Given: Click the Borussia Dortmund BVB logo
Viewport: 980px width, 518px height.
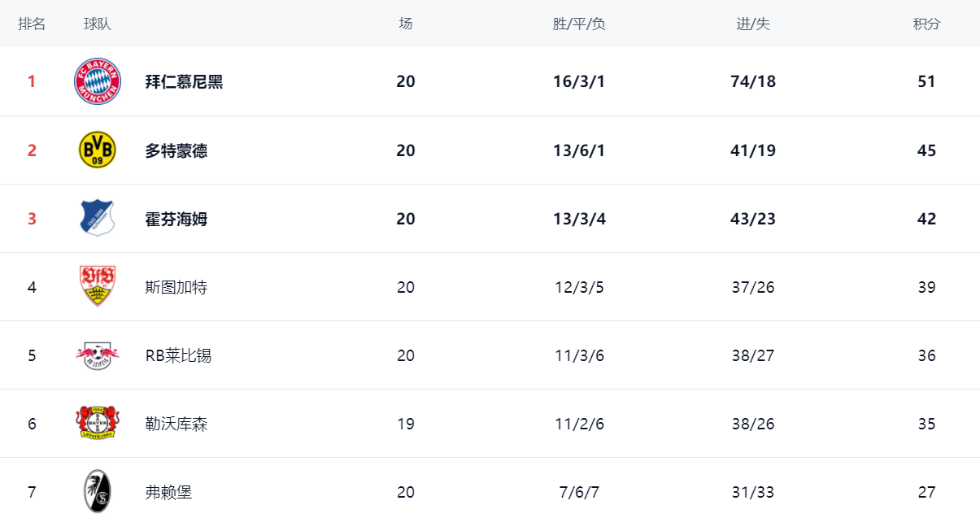Looking at the screenshot, I should coord(98,150).
